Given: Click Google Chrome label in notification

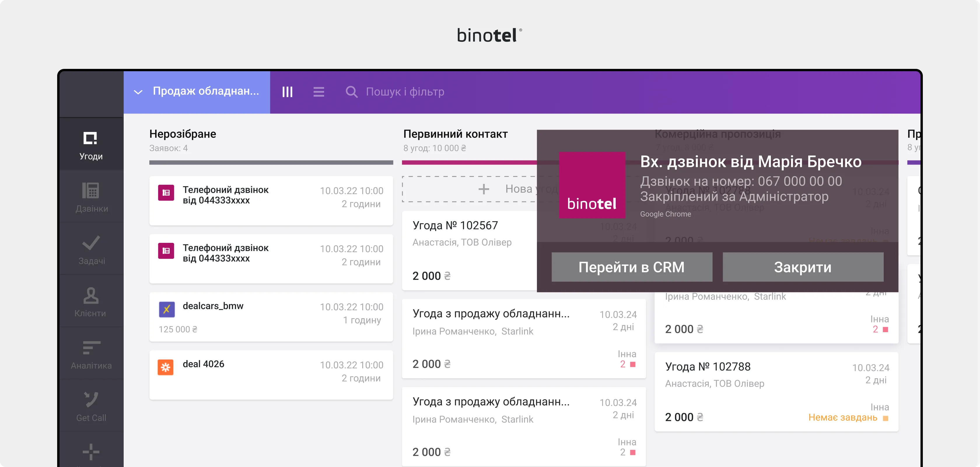Looking at the screenshot, I should (665, 214).
